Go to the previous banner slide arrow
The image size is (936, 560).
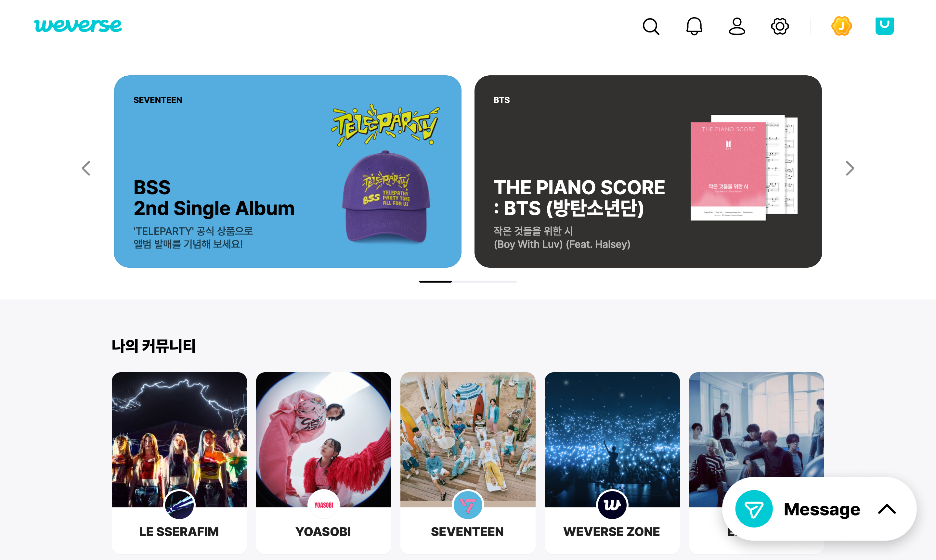[x=86, y=168]
